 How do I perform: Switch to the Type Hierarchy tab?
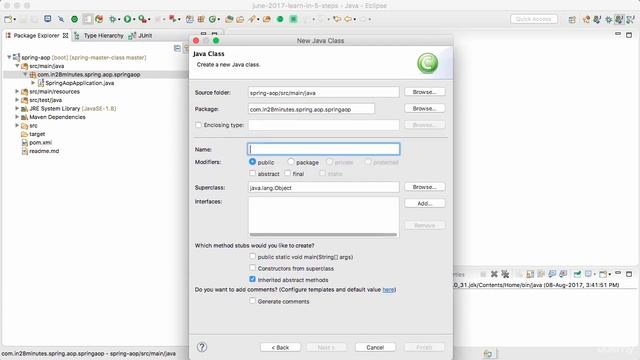click(x=99, y=36)
